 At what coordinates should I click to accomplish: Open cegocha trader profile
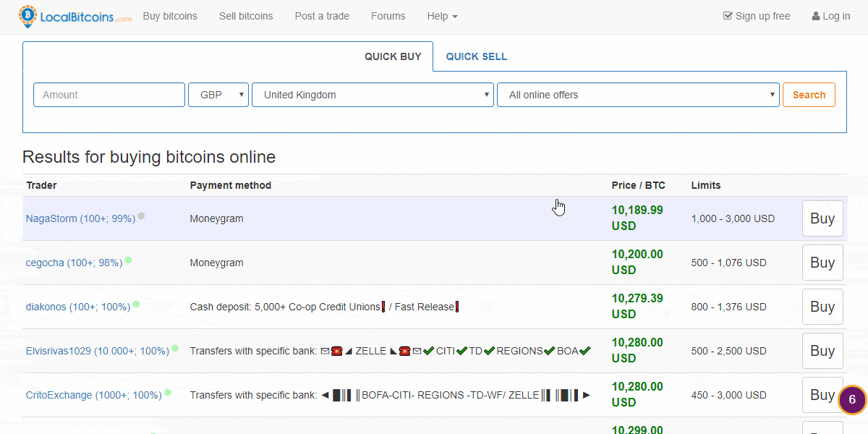[74, 263]
